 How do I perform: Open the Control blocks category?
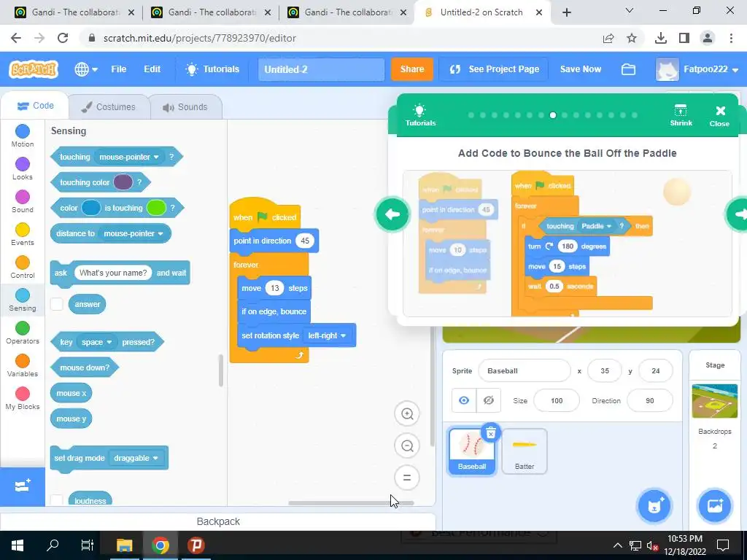[23, 267]
